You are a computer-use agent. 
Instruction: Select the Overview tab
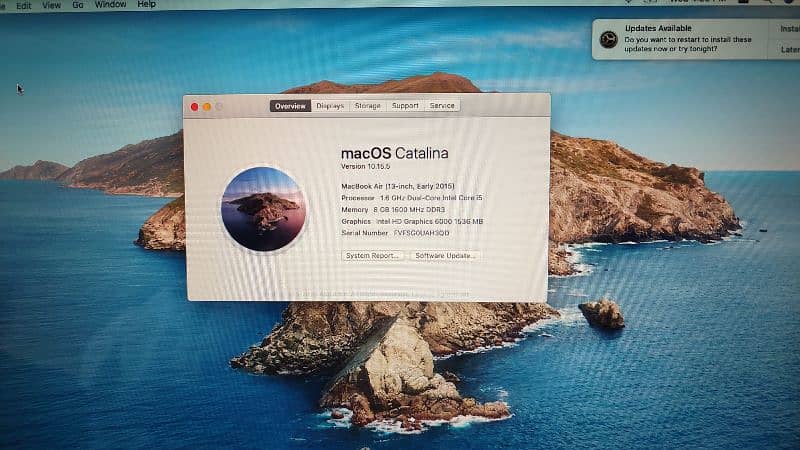290,106
